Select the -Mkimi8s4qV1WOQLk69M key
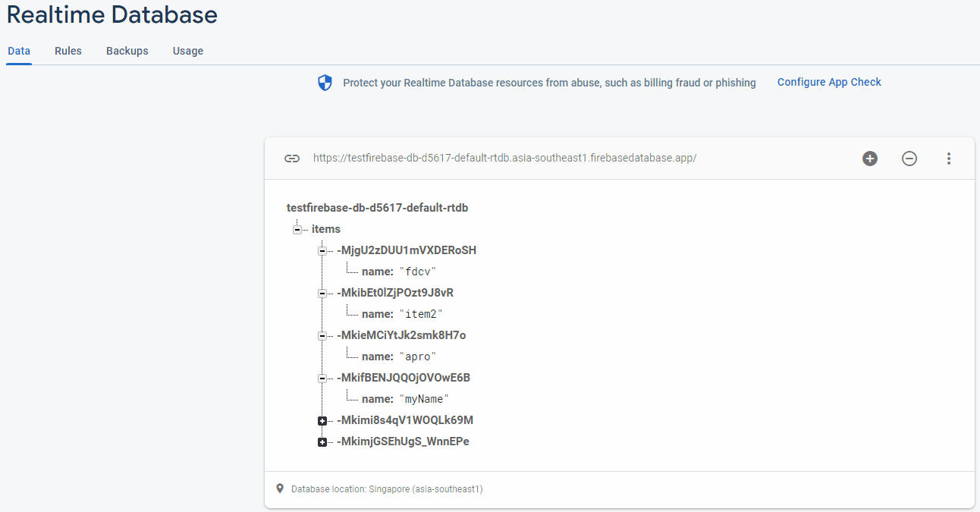The width and height of the screenshot is (980, 512). pos(405,420)
